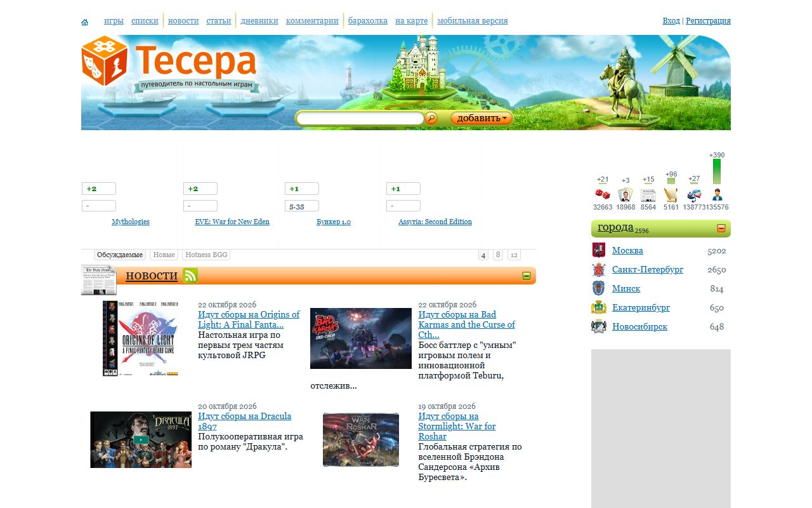Switch to мобильная версия
This screenshot has width=812, height=508.
pos(473,20)
